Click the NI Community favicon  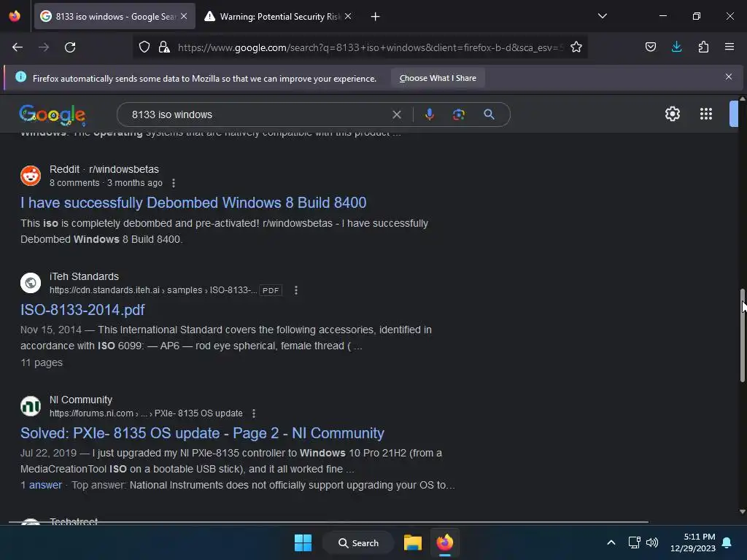31,406
